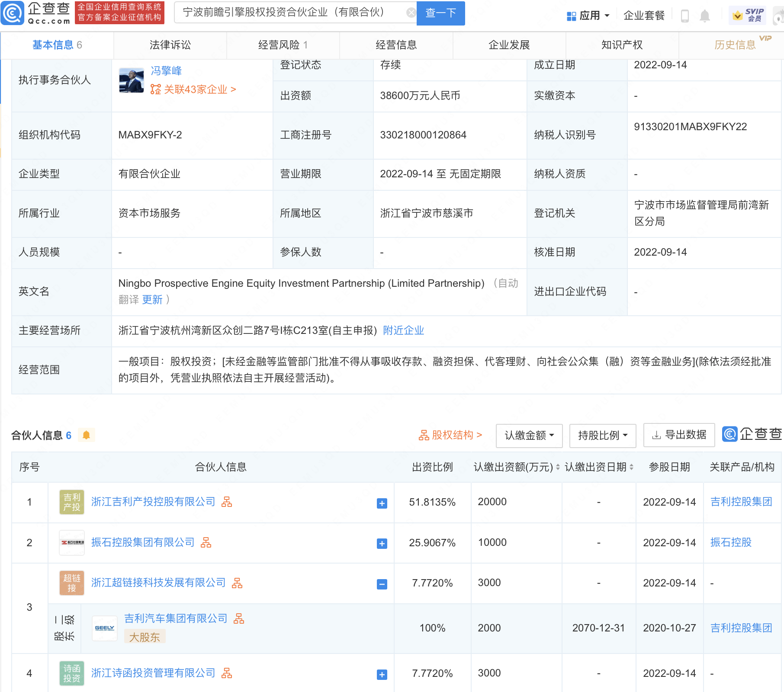Expand shareholders of 浙江诗函投资管理有限公司
784x692 pixels.
[382, 674]
